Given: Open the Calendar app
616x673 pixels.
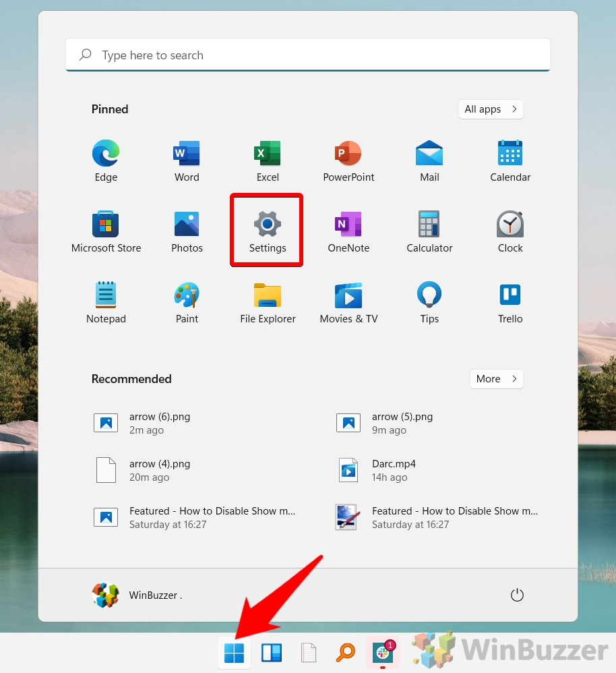Looking at the screenshot, I should (x=510, y=160).
